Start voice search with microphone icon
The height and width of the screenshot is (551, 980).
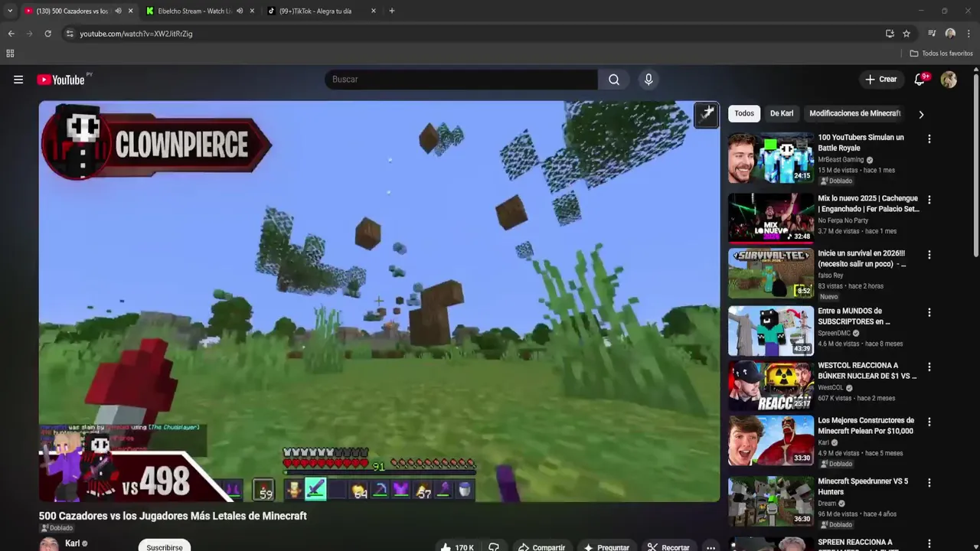click(648, 80)
